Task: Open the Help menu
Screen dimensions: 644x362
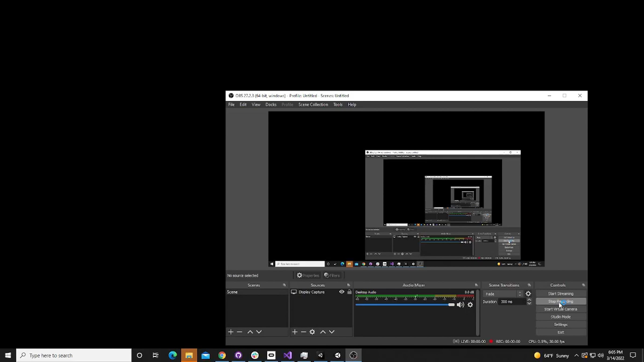Action: [x=352, y=105]
